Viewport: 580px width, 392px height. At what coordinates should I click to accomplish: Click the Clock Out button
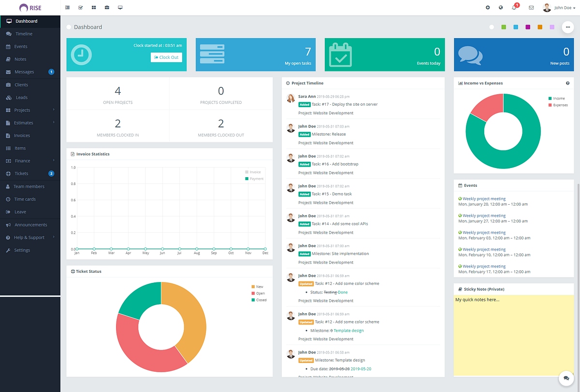(x=166, y=57)
